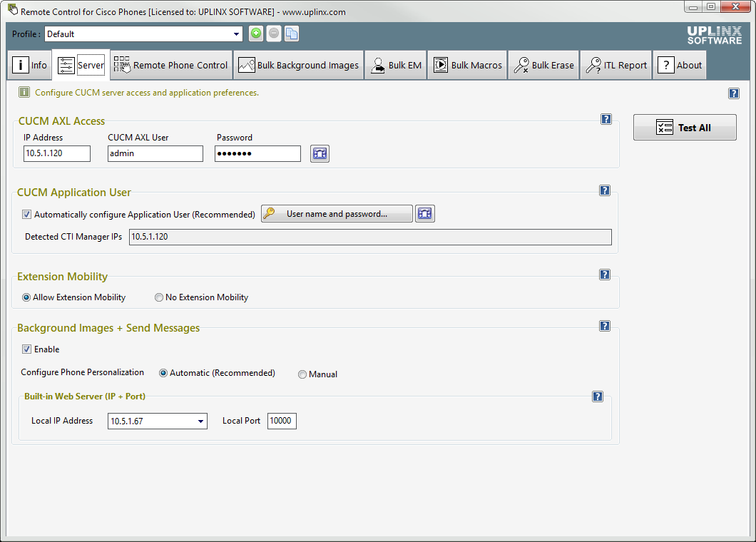This screenshot has width=756, height=542.
Task: Click the CUCM IP Address field
Action: click(x=57, y=153)
